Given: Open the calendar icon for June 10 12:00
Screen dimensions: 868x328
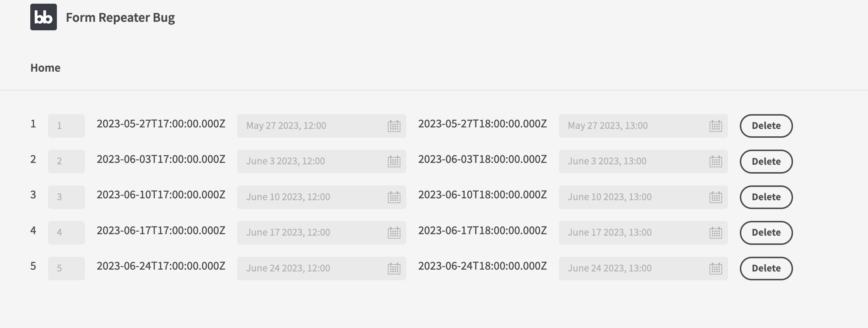Looking at the screenshot, I should pyautogui.click(x=394, y=197).
